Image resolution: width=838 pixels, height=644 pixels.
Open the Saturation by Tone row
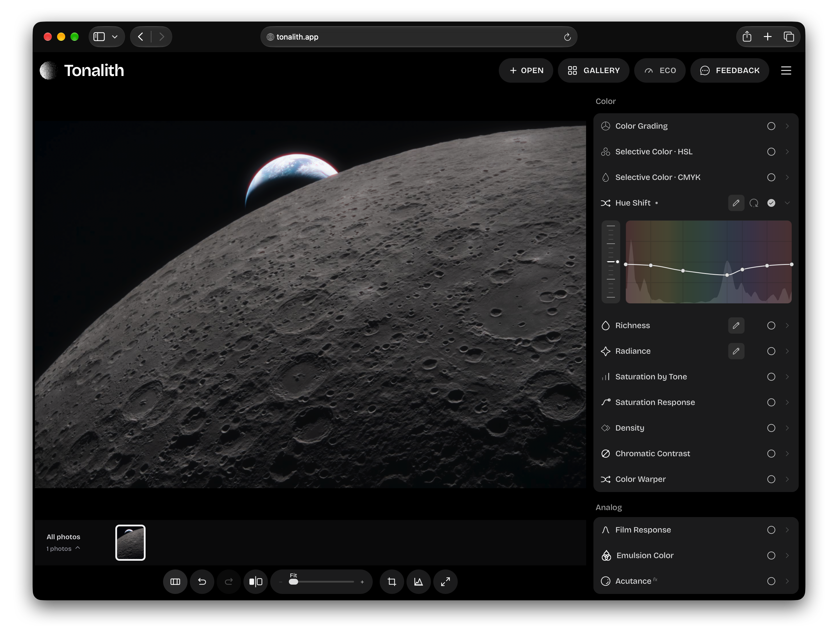click(695, 377)
